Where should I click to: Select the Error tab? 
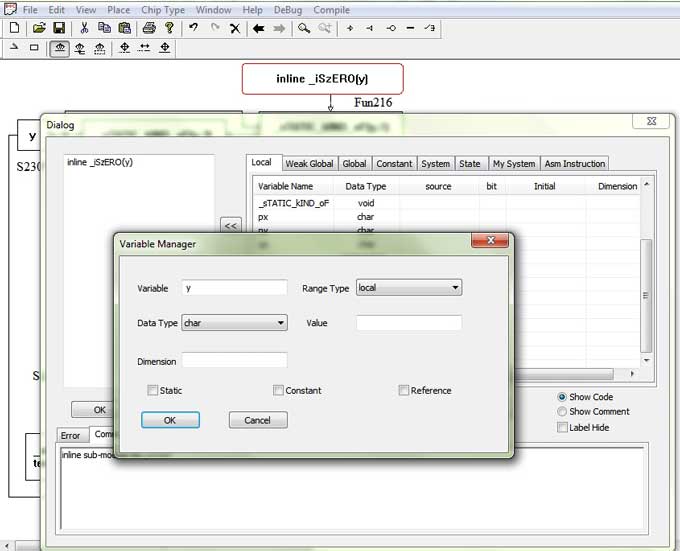(70, 435)
